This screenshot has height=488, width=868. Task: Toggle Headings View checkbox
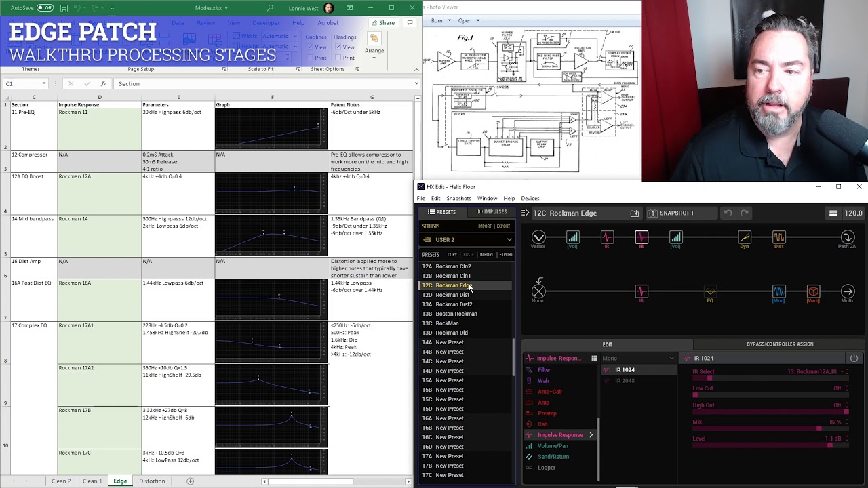point(338,47)
